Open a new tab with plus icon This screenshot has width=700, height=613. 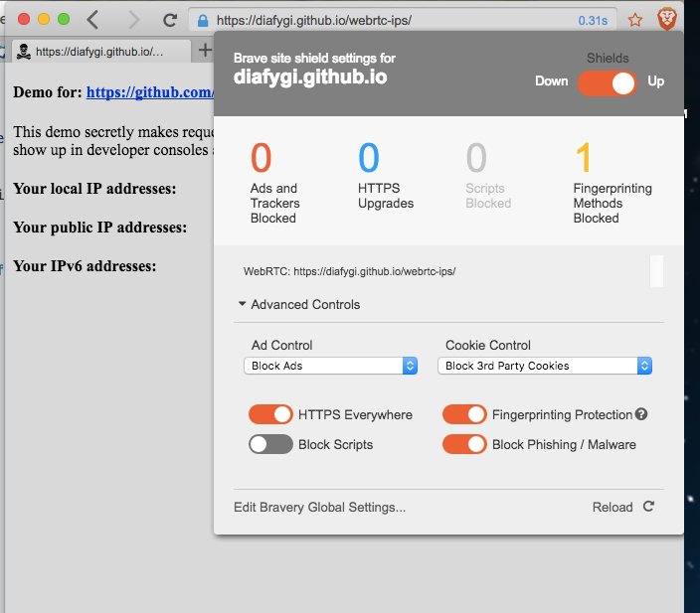pos(205,50)
